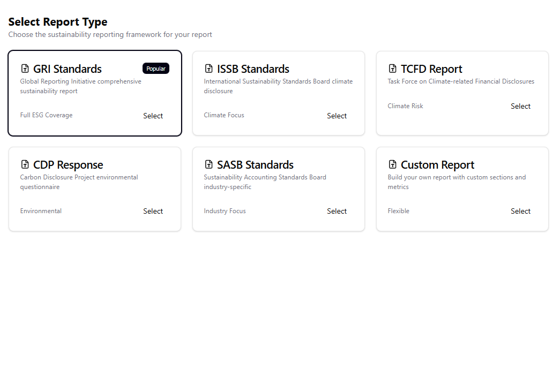Click the SASB Standards title

(x=255, y=164)
